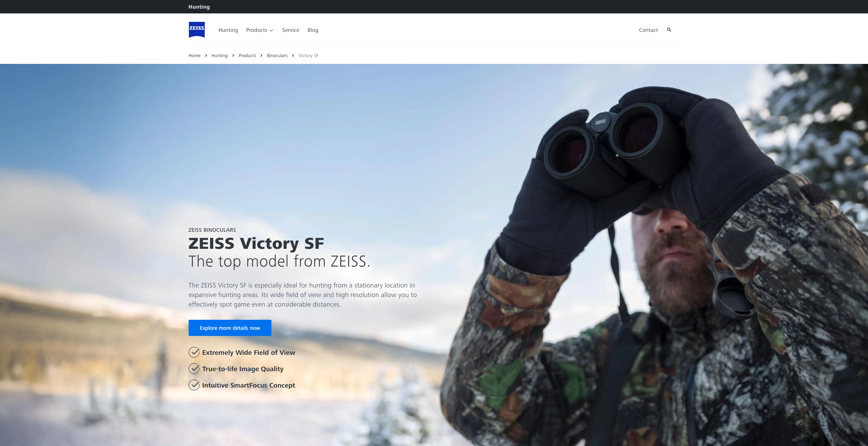The image size is (868, 446).
Task: Open the Hunting navigation menu item
Action: 228,30
